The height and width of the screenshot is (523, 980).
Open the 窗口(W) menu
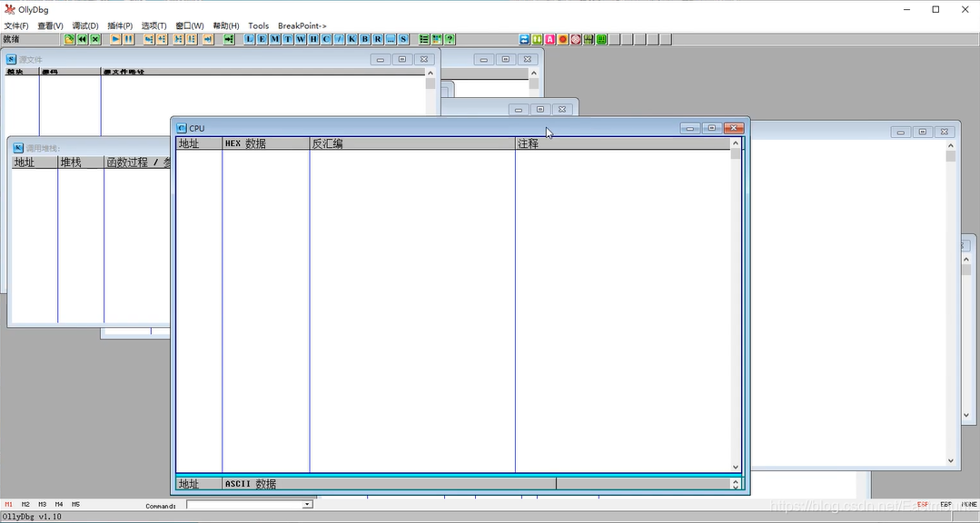coord(190,25)
